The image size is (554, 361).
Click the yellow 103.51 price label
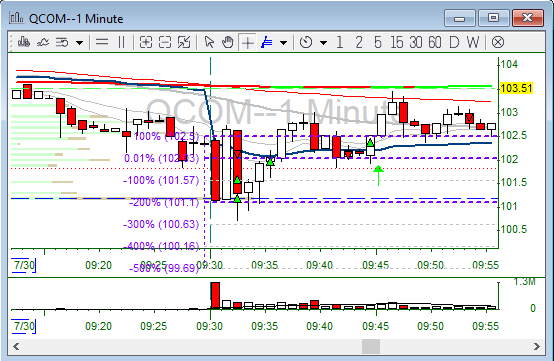(x=516, y=88)
